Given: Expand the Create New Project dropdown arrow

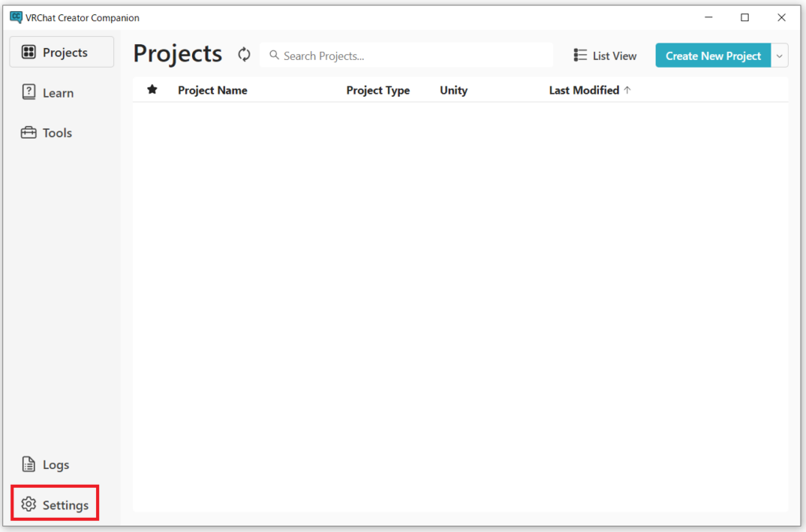Looking at the screenshot, I should [x=780, y=56].
